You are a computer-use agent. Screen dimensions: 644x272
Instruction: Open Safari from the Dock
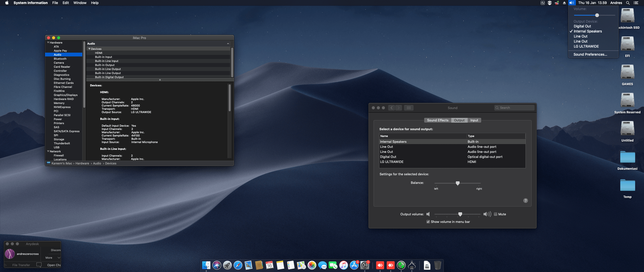click(238, 265)
